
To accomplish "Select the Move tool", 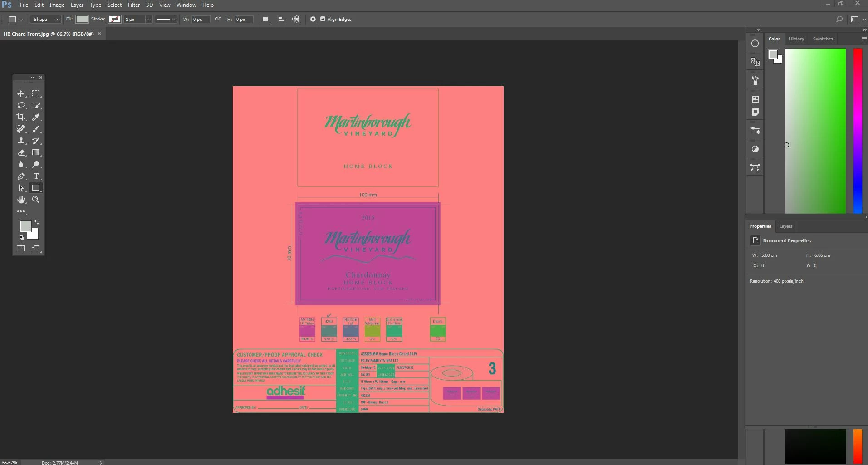I will point(21,93).
